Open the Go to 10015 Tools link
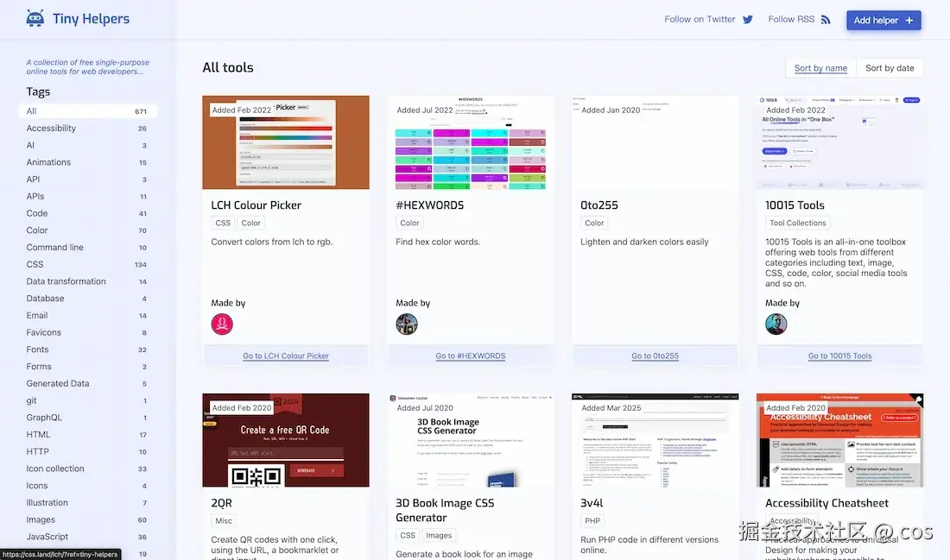The height and width of the screenshot is (560, 950). (x=839, y=356)
